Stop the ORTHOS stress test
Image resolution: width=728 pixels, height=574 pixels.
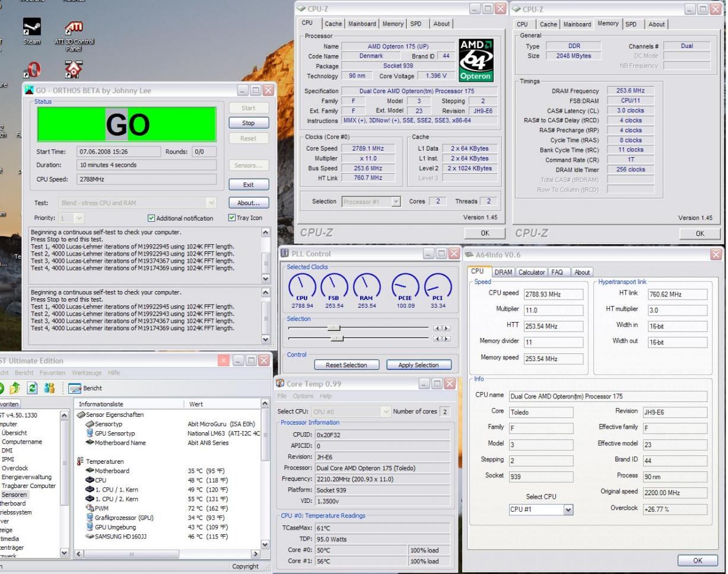coord(248,123)
